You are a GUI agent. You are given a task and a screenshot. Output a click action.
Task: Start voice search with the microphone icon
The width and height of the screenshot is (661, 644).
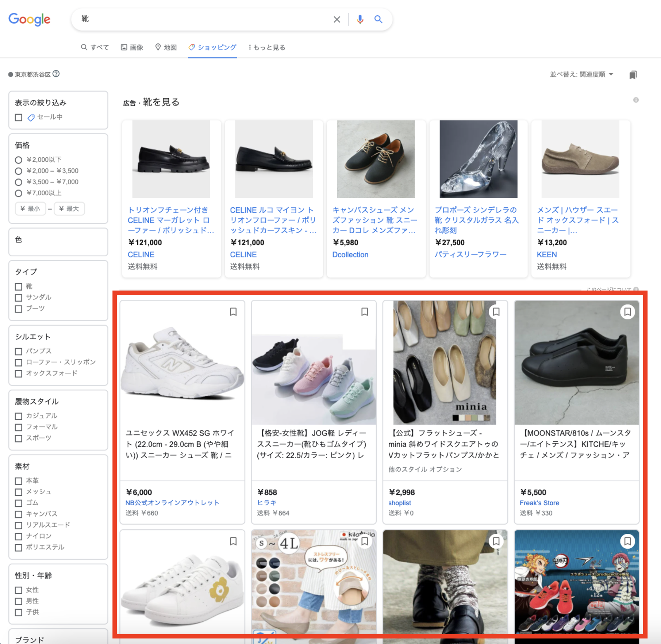pos(360,19)
